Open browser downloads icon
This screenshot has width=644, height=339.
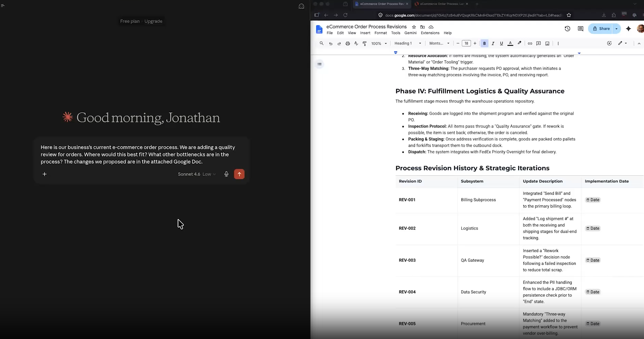(x=604, y=15)
